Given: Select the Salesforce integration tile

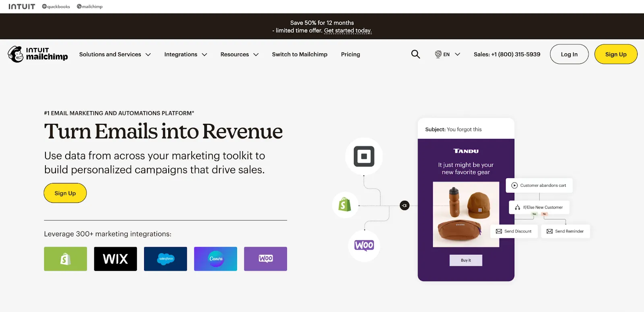Looking at the screenshot, I should [165, 259].
